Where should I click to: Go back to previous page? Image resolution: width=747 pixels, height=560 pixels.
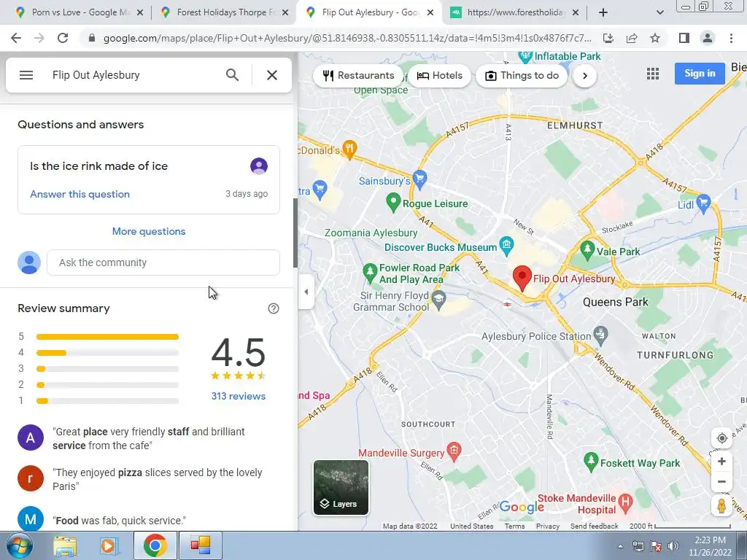(x=16, y=38)
